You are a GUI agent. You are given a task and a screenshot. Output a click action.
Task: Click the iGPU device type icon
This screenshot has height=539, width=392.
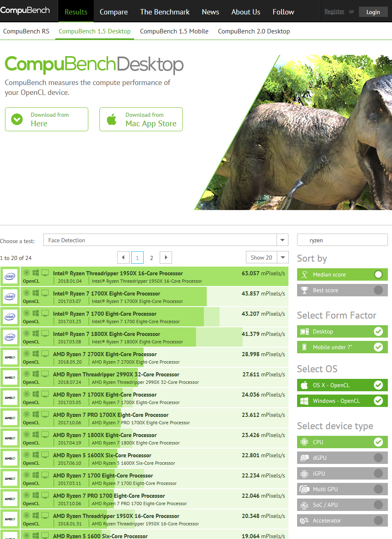(x=305, y=474)
